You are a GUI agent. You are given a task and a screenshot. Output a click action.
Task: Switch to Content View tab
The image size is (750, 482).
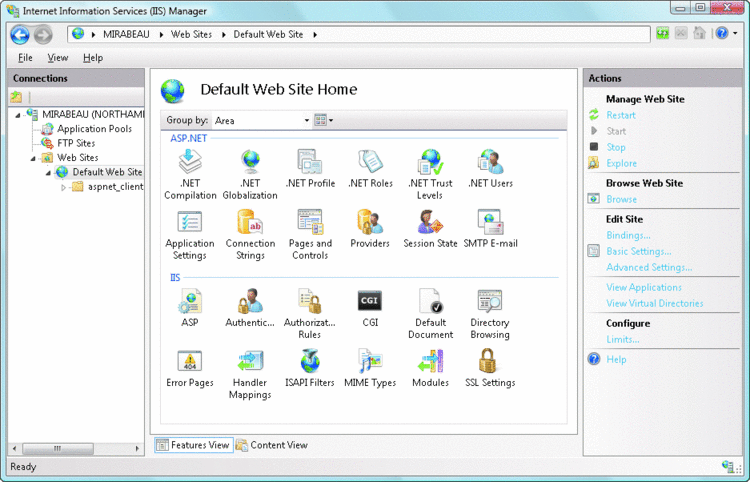pyautogui.click(x=272, y=445)
